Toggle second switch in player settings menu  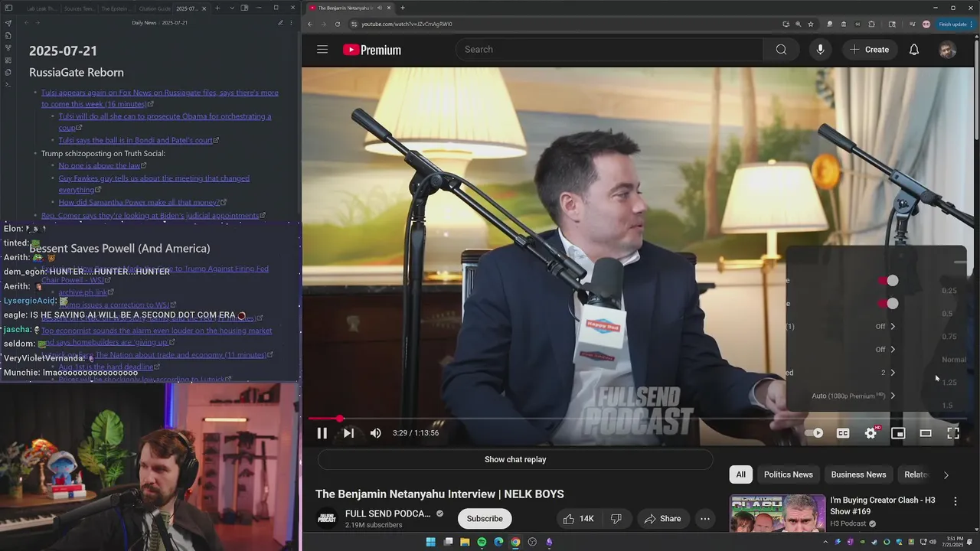pos(888,304)
